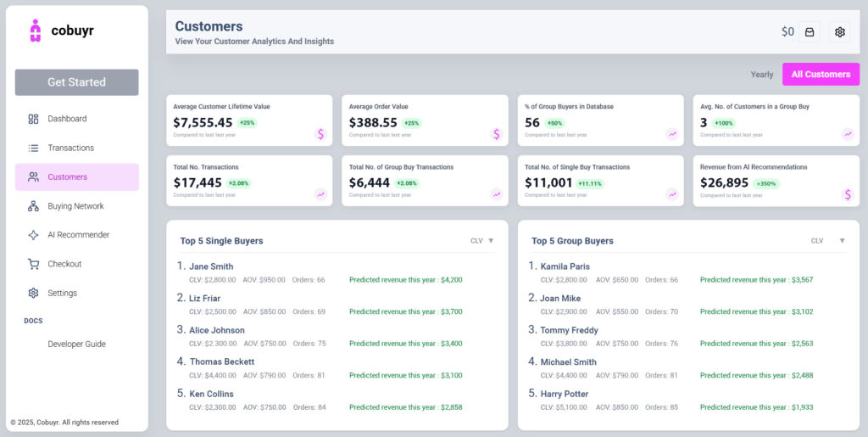Open the settings gear in header
The image size is (868, 437).
839,32
